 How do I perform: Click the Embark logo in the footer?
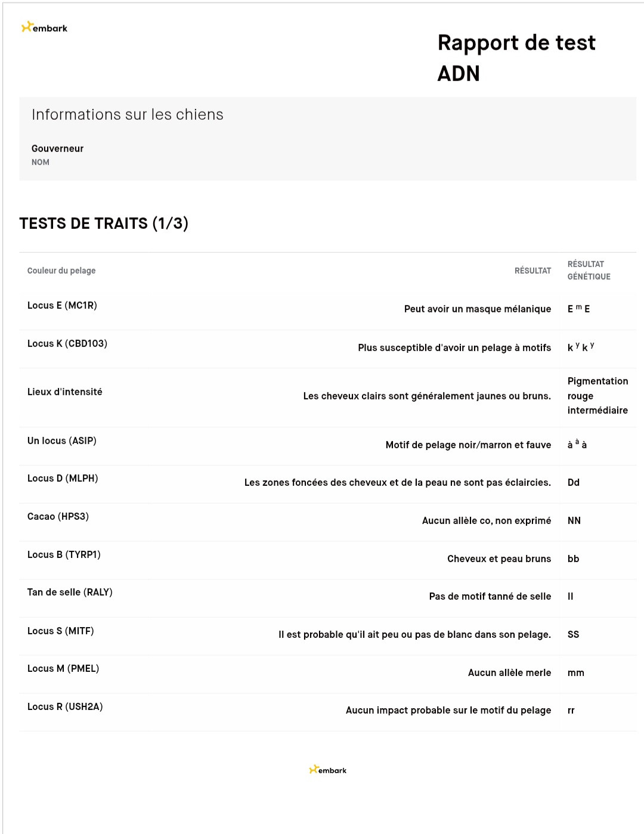click(x=328, y=770)
